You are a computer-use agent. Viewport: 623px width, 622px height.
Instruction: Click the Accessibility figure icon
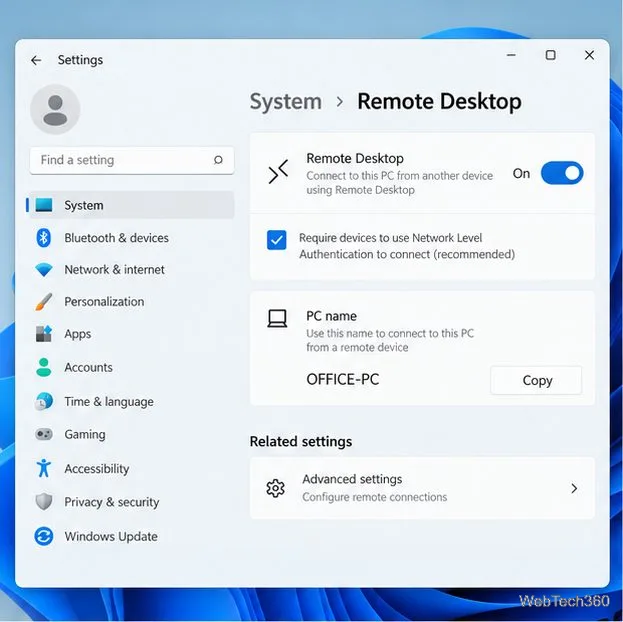(x=44, y=468)
